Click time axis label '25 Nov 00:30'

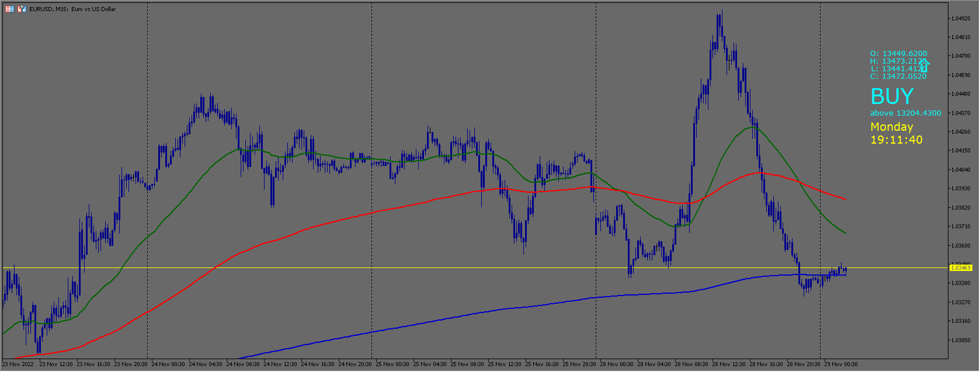point(392,364)
